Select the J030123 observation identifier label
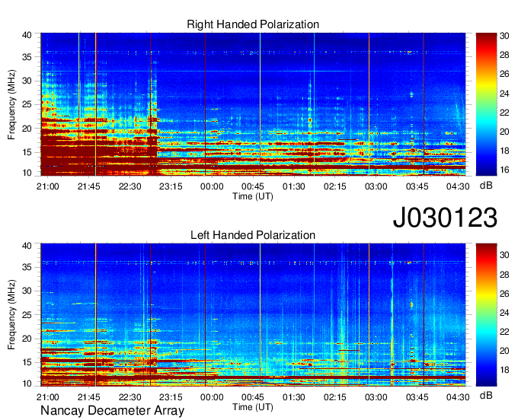 click(445, 217)
